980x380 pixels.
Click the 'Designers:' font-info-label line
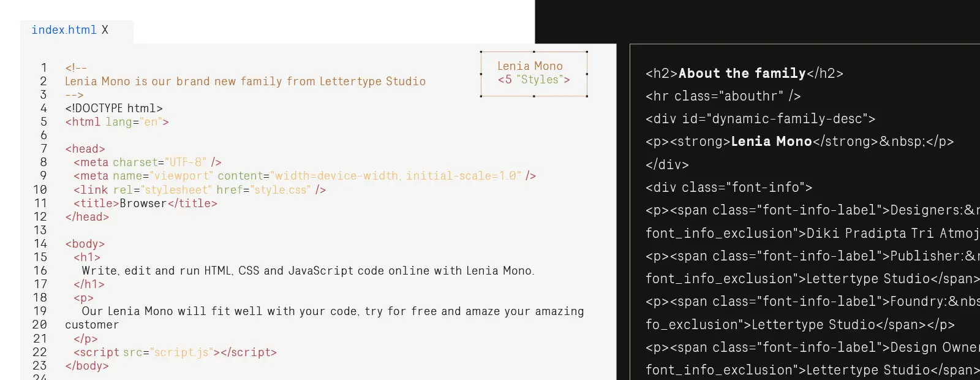(812, 210)
